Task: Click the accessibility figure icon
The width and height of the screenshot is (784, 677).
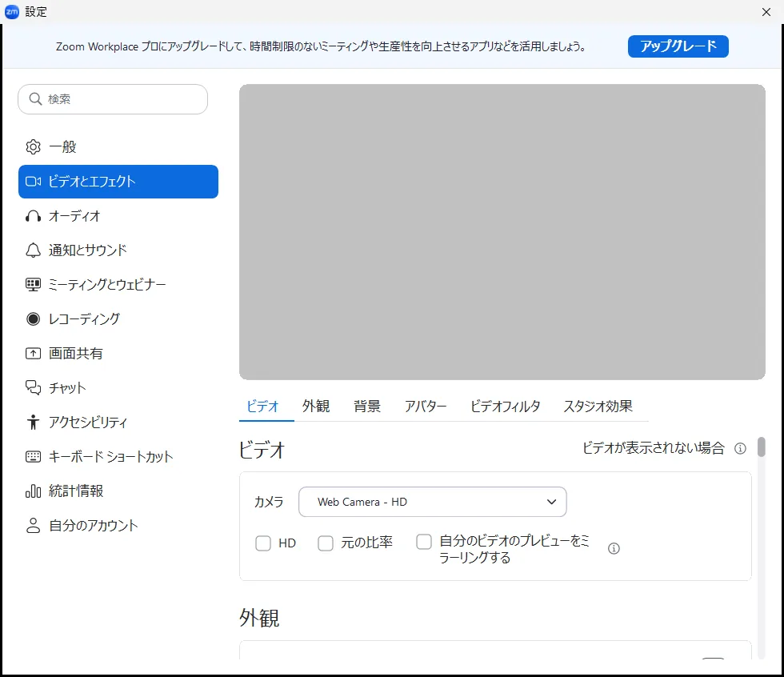Action: click(33, 422)
